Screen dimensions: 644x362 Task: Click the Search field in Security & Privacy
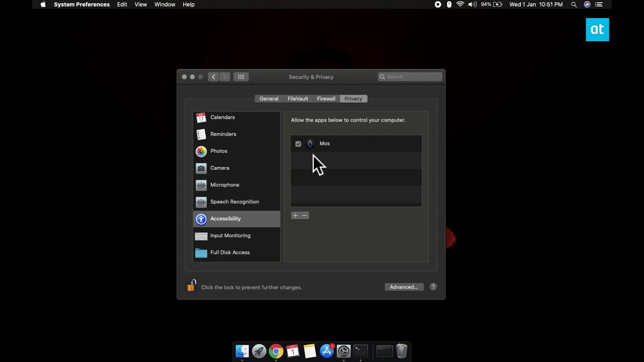pos(410,76)
